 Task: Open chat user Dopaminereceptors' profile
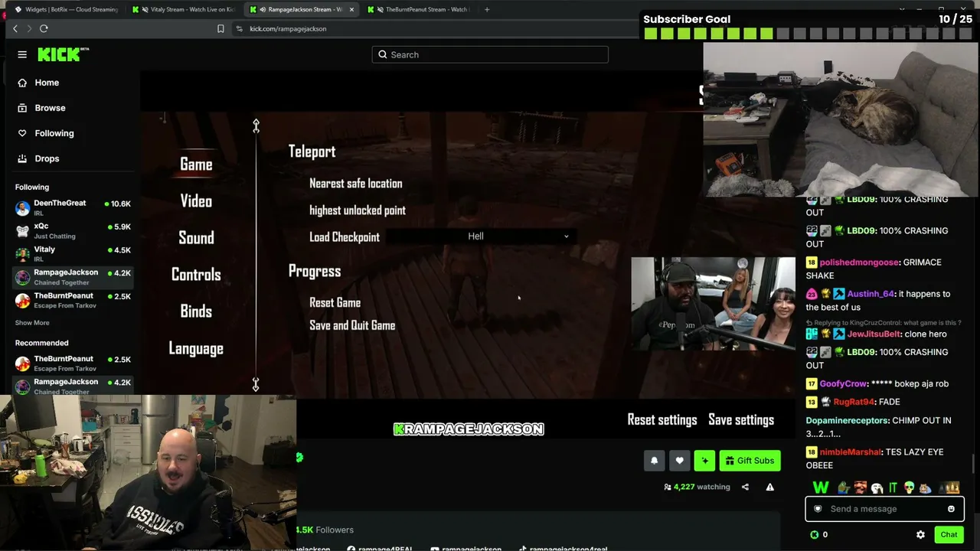[x=847, y=420]
